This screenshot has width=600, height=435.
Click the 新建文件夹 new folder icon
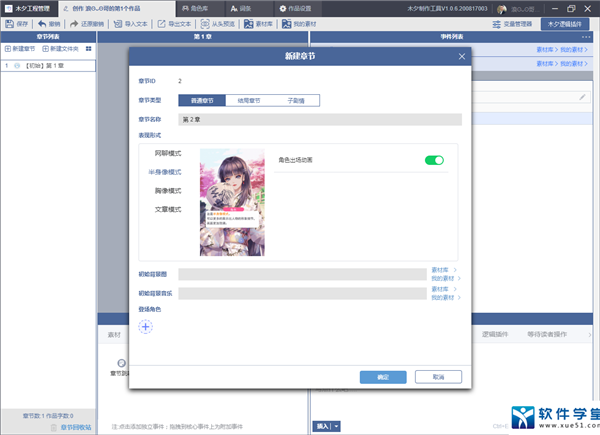[45, 49]
